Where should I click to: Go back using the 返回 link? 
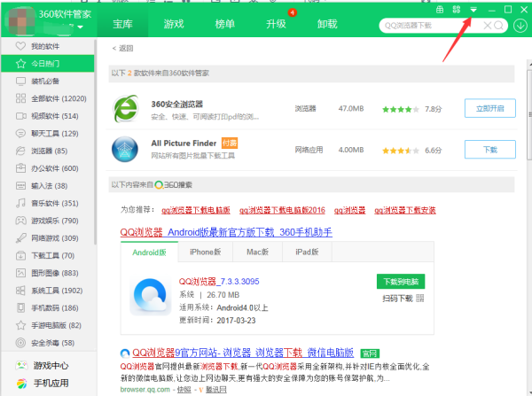point(127,48)
